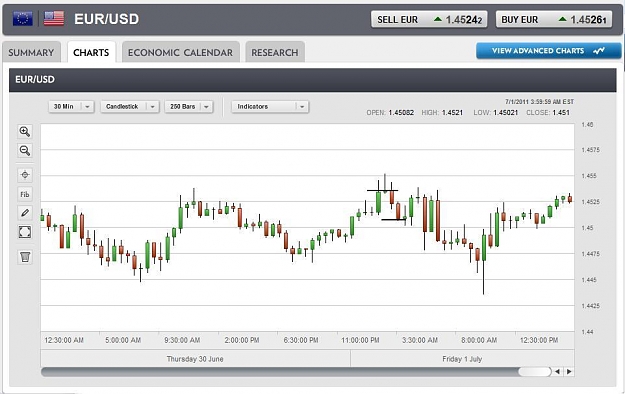The image size is (625, 394).
Task: Switch to the Charts tab
Action: click(91, 52)
